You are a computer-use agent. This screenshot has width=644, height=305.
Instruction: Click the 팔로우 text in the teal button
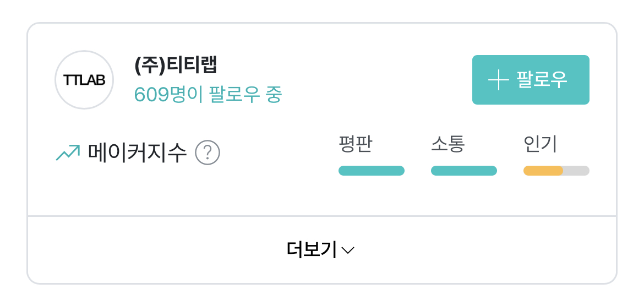(x=542, y=80)
